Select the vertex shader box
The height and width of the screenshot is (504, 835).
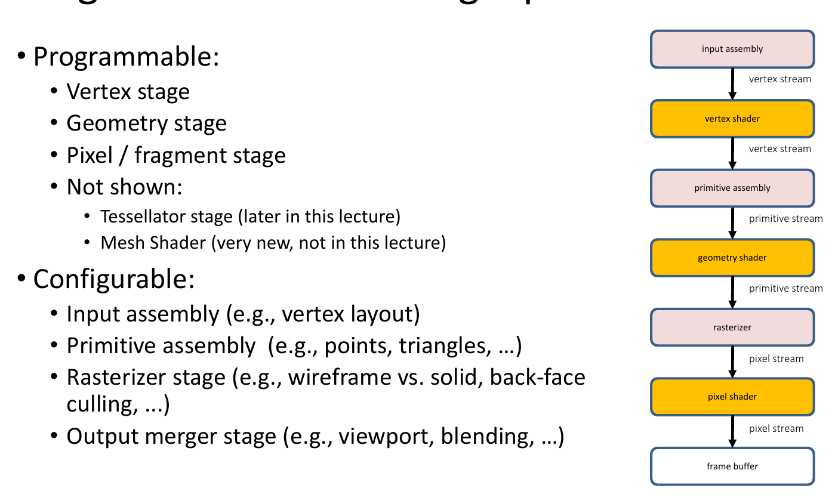click(732, 119)
